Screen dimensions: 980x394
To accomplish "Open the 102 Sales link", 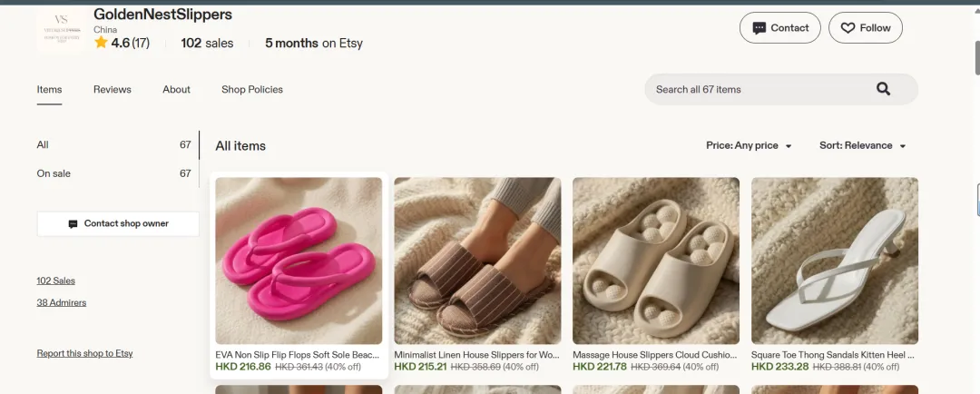I will 55,281.
